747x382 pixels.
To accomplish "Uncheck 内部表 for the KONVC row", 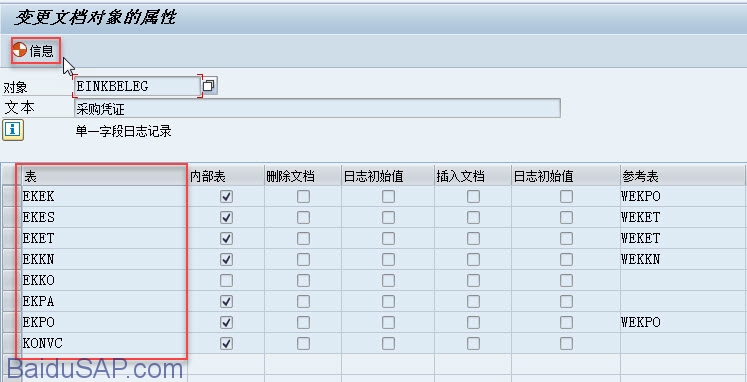I will [x=226, y=343].
